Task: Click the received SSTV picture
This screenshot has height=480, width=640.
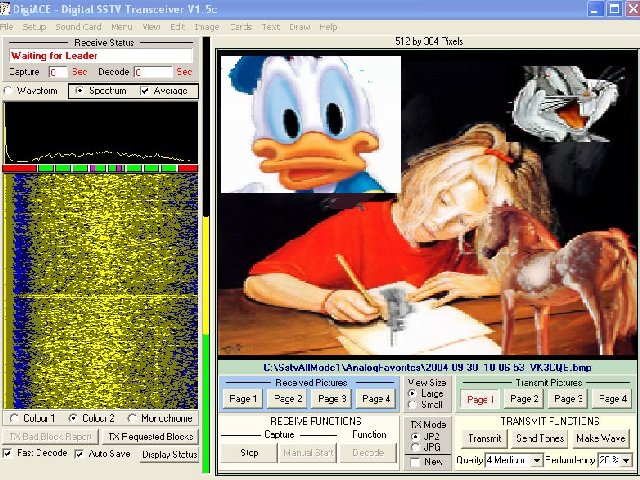Action: click(x=427, y=202)
